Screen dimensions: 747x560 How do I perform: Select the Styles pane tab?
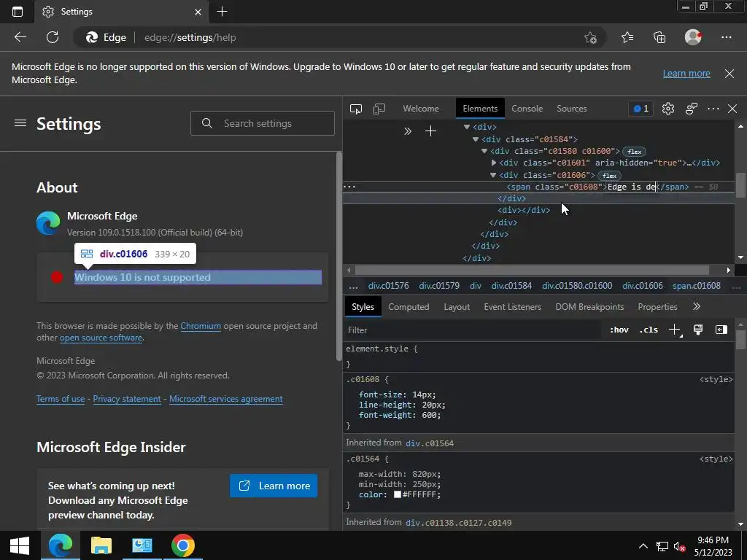(x=363, y=307)
